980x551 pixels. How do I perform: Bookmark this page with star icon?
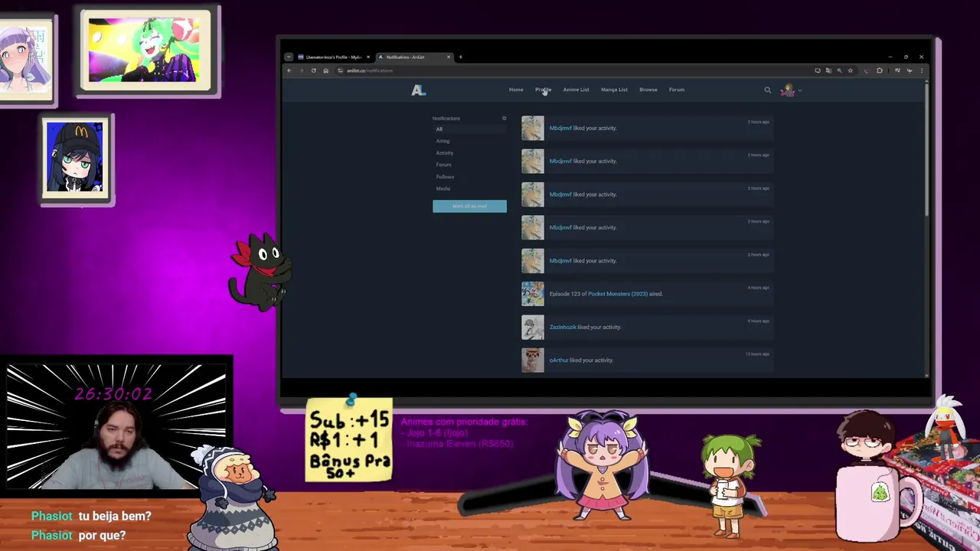pos(850,70)
